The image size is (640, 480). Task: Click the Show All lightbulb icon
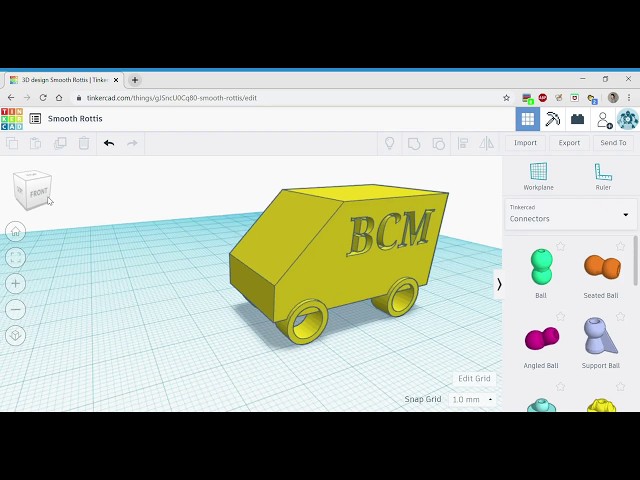(x=390, y=143)
